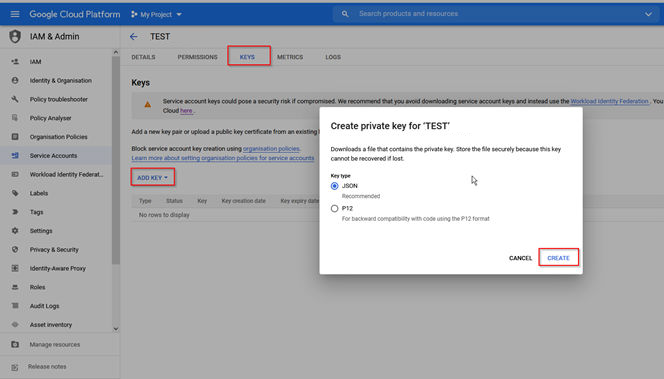Click the orange warning triangle icon

[147, 105]
